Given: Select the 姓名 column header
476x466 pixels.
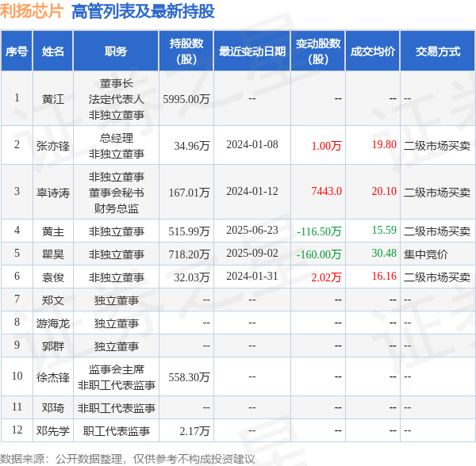Looking at the screenshot, I should tap(53, 52).
